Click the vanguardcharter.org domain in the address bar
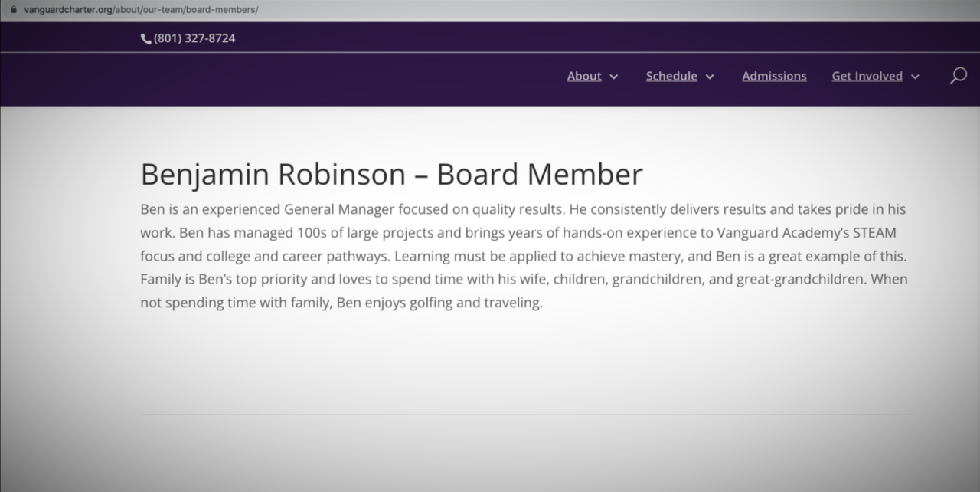Screen dimensions: 980x492 69,10
